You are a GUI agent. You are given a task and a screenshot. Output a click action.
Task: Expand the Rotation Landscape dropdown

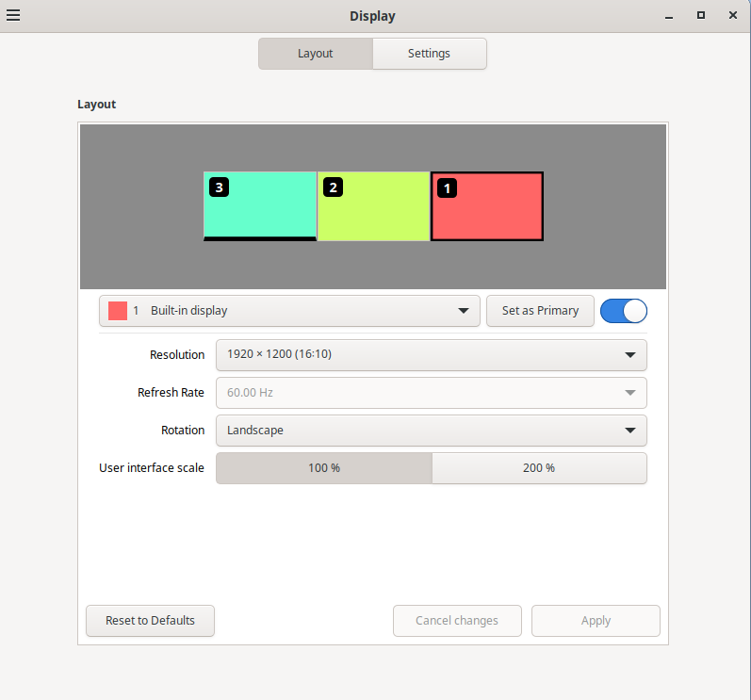click(431, 431)
